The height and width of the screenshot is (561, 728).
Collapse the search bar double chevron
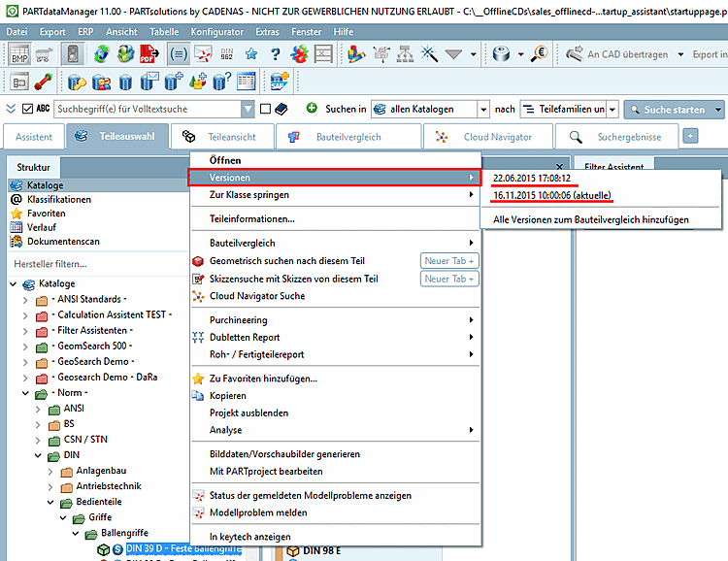click(11, 109)
